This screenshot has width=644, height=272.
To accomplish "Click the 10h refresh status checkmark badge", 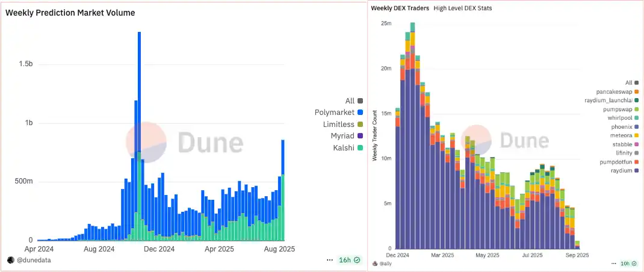I will coord(631,264).
